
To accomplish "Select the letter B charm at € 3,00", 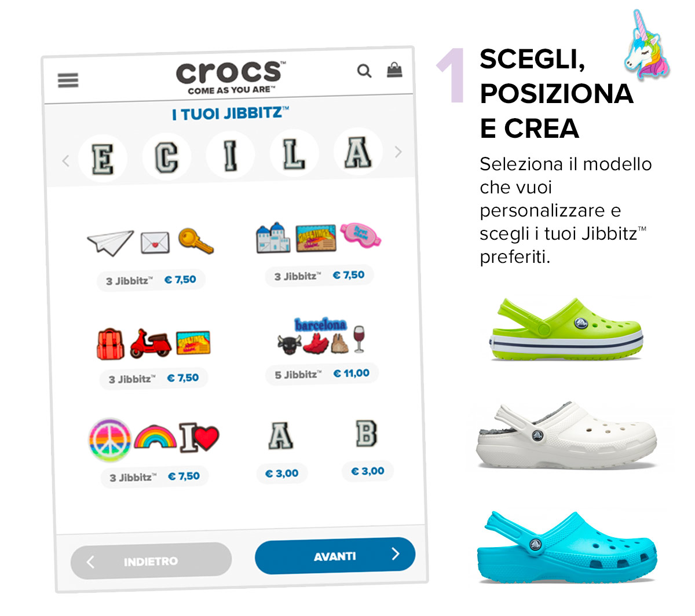I will [x=367, y=449].
